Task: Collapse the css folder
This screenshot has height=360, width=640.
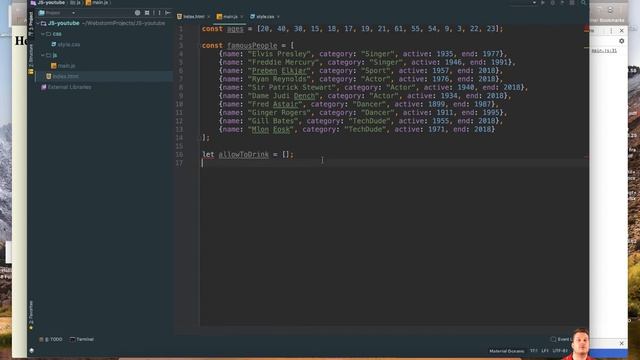Action: coord(43,34)
